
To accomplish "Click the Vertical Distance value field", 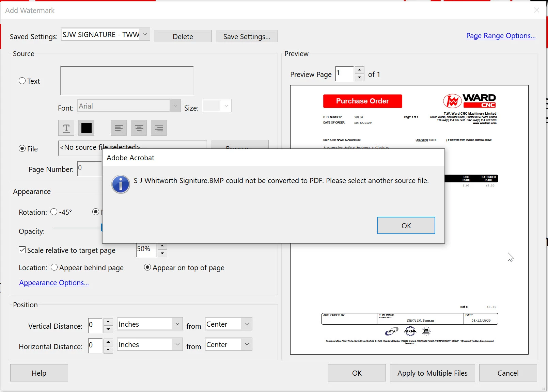I will [95, 325].
